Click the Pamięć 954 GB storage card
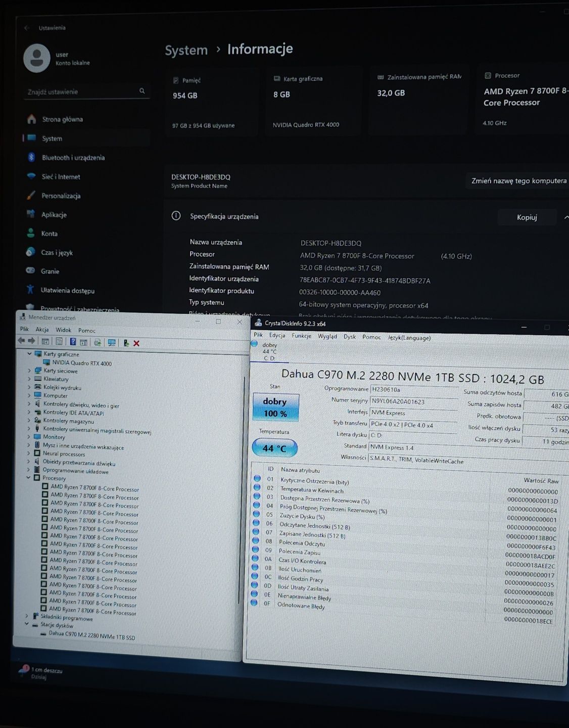This screenshot has height=728, width=569. coord(211,103)
